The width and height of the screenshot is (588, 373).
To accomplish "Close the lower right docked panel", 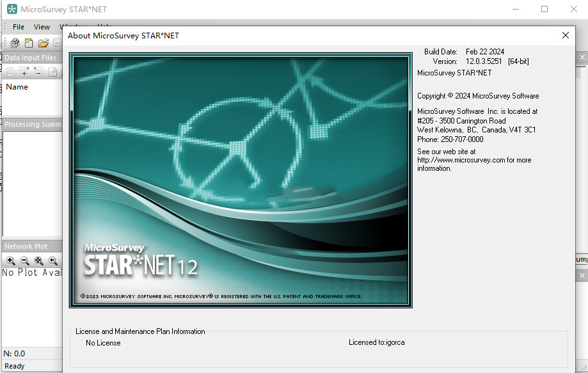I will [x=582, y=276].
